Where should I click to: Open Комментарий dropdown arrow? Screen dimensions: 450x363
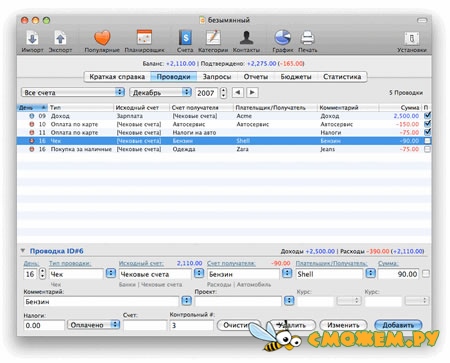pos(186,301)
